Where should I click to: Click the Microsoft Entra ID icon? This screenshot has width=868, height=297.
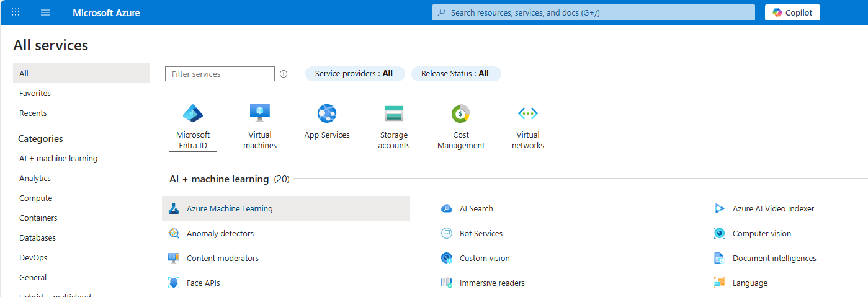[x=193, y=113]
